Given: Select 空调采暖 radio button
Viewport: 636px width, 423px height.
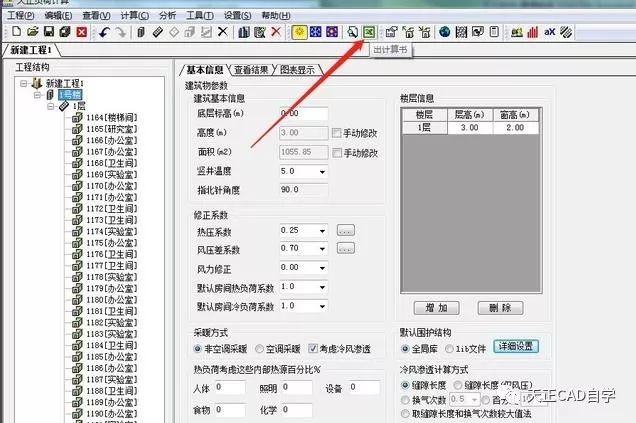Looking at the screenshot, I should pyautogui.click(x=259, y=348).
